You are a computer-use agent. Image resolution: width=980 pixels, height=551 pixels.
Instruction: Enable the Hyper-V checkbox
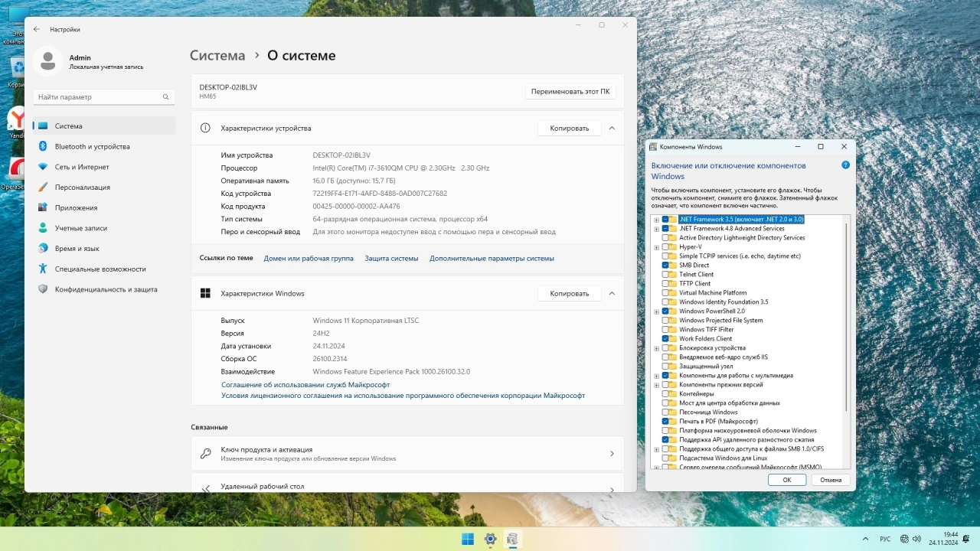(x=665, y=247)
